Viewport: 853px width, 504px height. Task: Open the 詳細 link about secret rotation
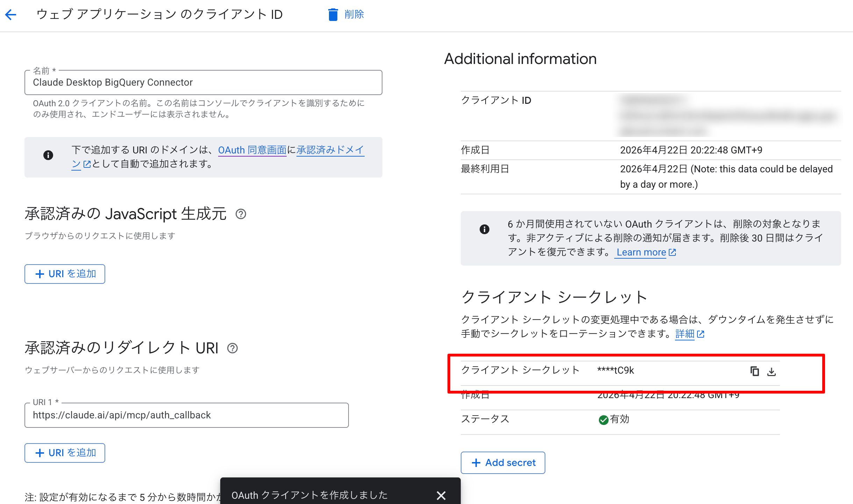(x=685, y=334)
